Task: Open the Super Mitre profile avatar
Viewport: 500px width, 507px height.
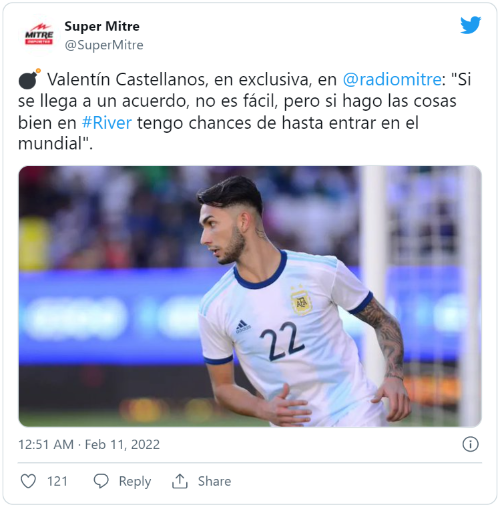Action: click(39, 34)
